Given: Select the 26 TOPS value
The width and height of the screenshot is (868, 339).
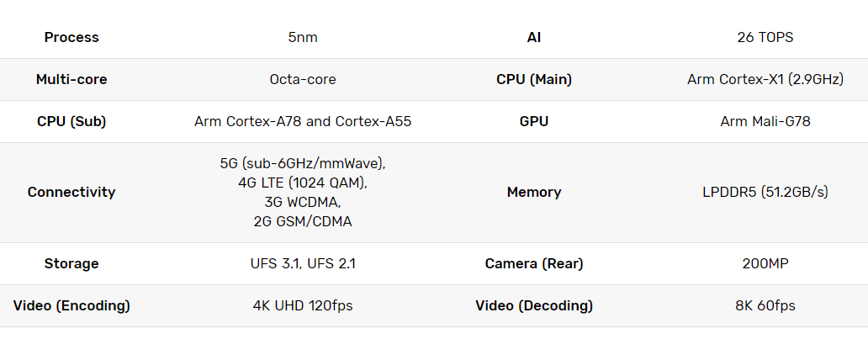Looking at the screenshot, I should click(765, 37).
